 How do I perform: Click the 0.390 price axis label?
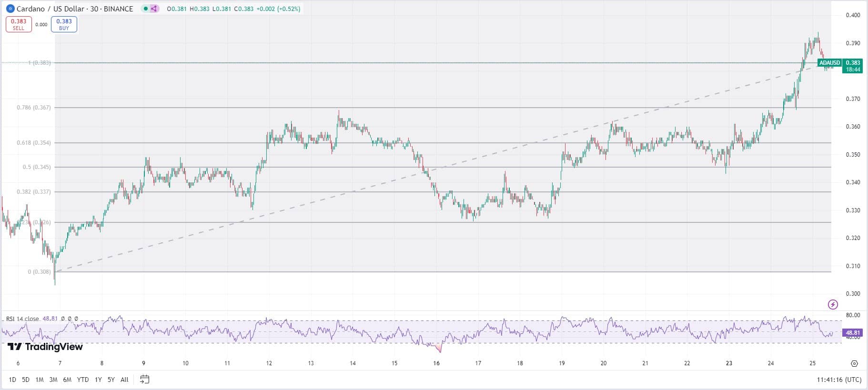[853, 43]
